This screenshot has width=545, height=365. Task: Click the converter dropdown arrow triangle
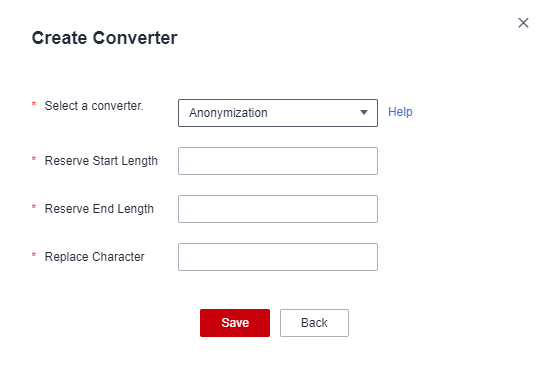[364, 113]
